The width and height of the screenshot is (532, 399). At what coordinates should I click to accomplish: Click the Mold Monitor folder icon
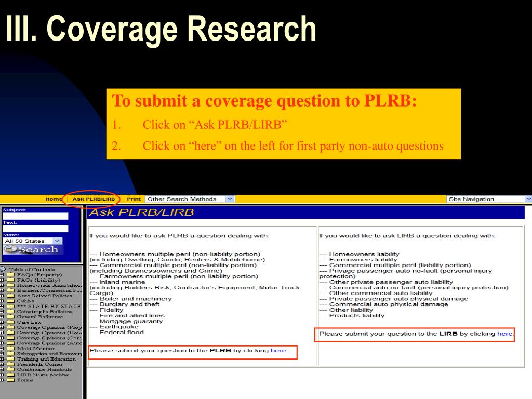11,349
